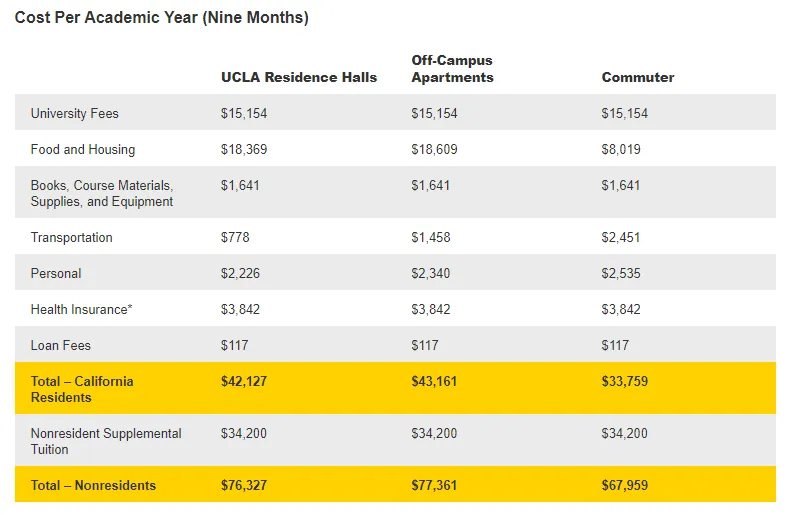Select the Loan Fees row label
This screenshot has width=789, height=515.
(60, 345)
